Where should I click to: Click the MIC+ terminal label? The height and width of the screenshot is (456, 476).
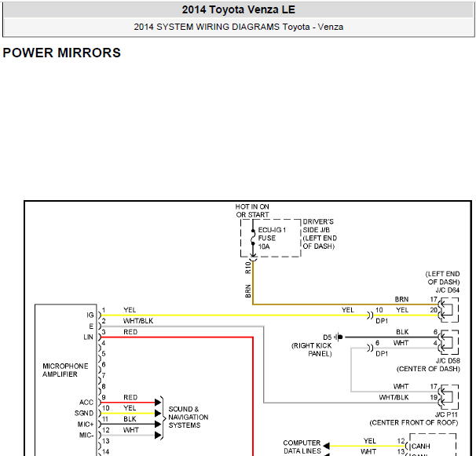click(x=86, y=424)
